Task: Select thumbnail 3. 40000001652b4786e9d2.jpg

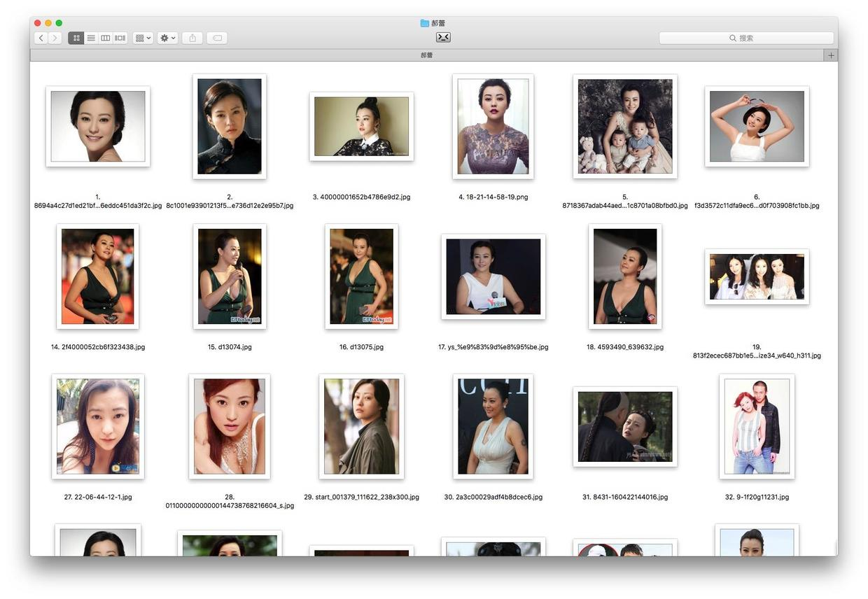Action: [361, 127]
